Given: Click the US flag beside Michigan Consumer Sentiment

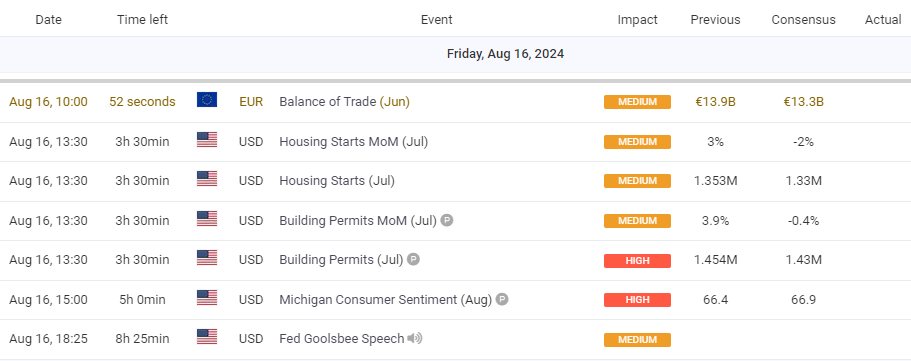Looking at the screenshot, I should click(x=207, y=298).
